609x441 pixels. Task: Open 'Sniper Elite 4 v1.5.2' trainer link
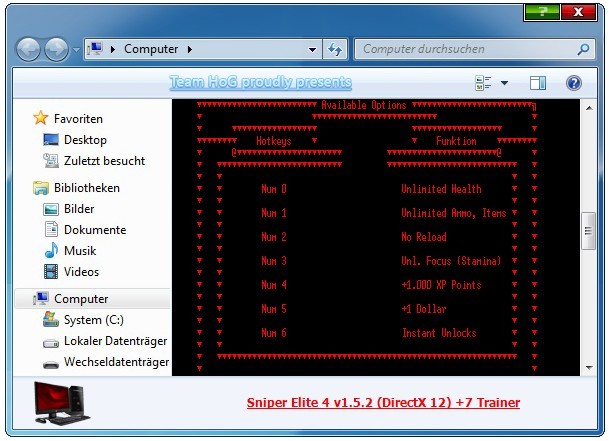pyautogui.click(x=383, y=403)
